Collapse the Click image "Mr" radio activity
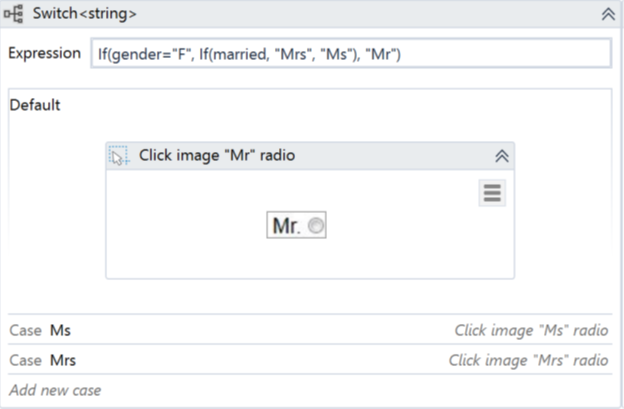The image size is (624, 409). [x=502, y=155]
